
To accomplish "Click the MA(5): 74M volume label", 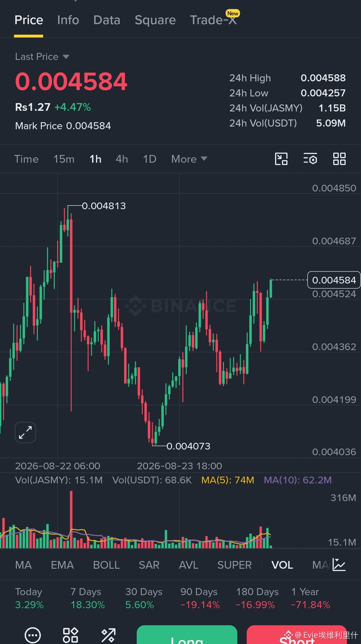I will (228, 480).
